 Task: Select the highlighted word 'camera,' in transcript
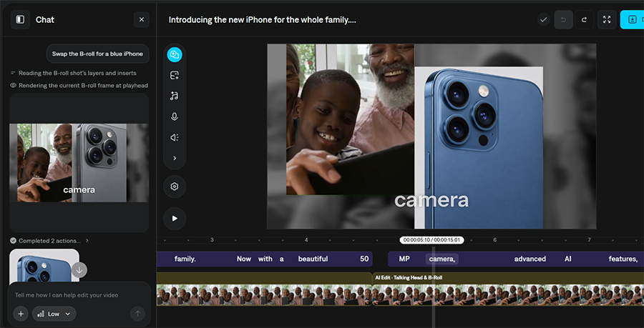[442, 259]
